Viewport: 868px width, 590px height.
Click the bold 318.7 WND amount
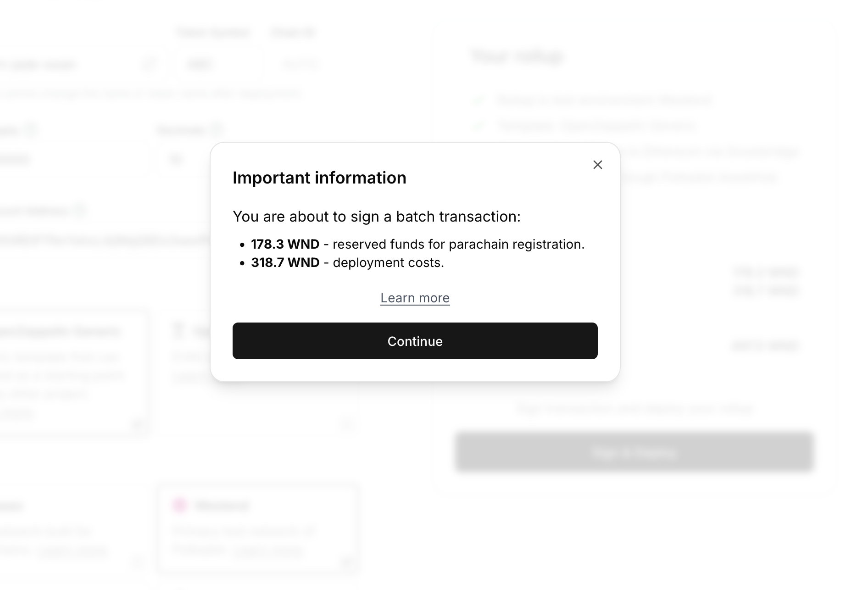(285, 262)
